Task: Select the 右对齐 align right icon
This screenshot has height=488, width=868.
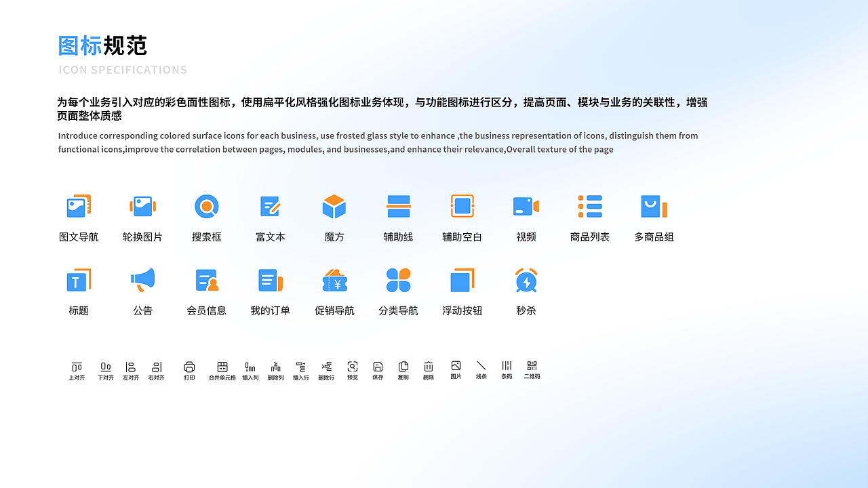Action: [157, 367]
